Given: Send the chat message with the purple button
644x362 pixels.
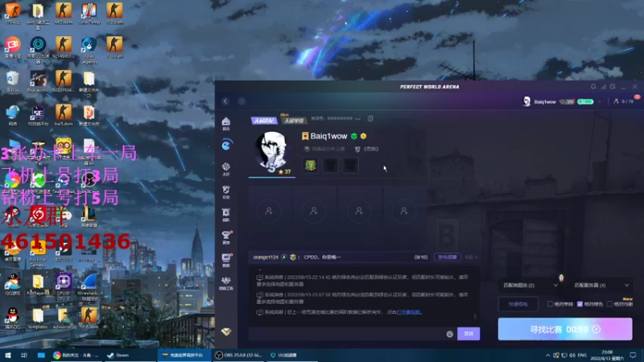Looking at the screenshot, I should click(x=469, y=334).
